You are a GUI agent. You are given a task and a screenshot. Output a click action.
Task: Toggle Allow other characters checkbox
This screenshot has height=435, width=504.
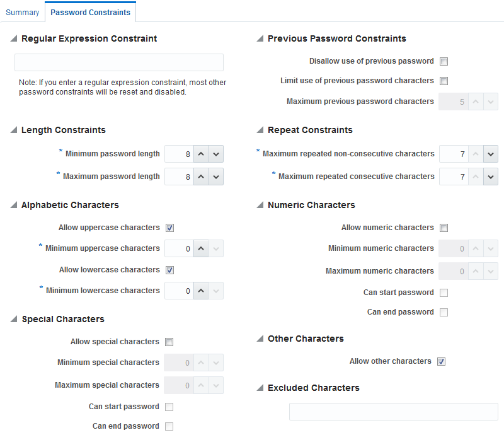tap(442, 361)
